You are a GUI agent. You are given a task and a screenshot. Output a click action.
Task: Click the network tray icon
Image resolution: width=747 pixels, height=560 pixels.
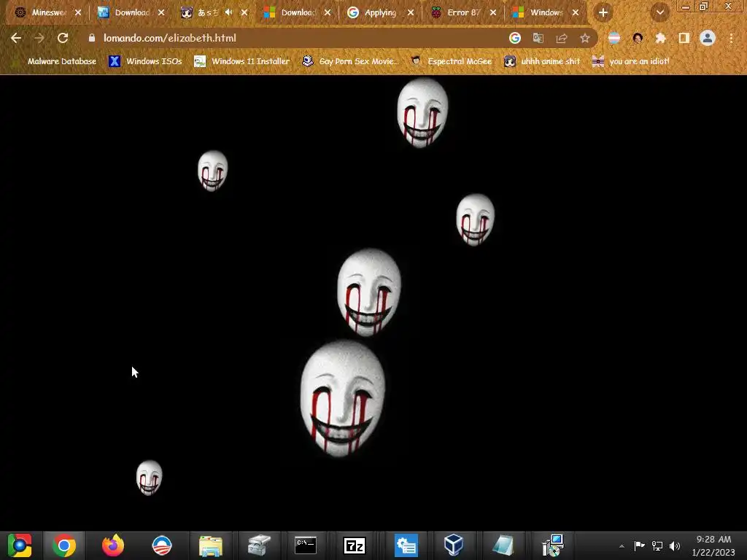(x=657, y=545)
